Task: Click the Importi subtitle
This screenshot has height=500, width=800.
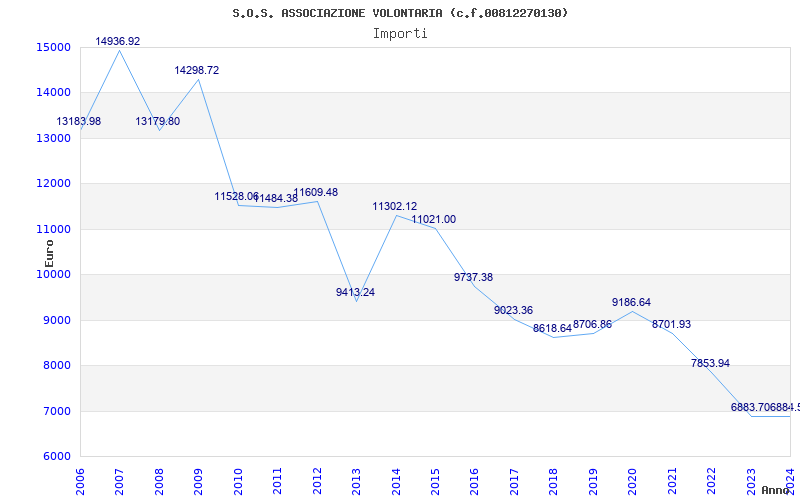Action: coord(400,34)
